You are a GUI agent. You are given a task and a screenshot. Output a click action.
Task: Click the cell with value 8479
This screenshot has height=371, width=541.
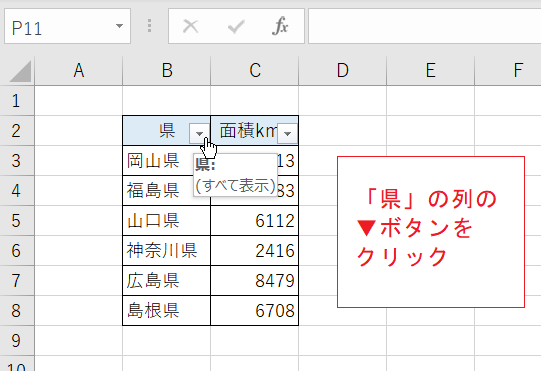pyautogui.click(x=255, y=281)
